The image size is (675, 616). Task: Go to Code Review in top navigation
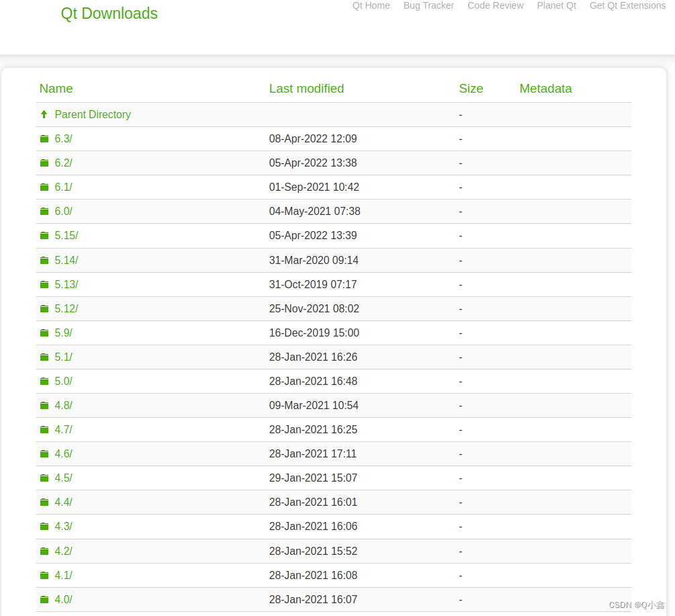(496, 5)
